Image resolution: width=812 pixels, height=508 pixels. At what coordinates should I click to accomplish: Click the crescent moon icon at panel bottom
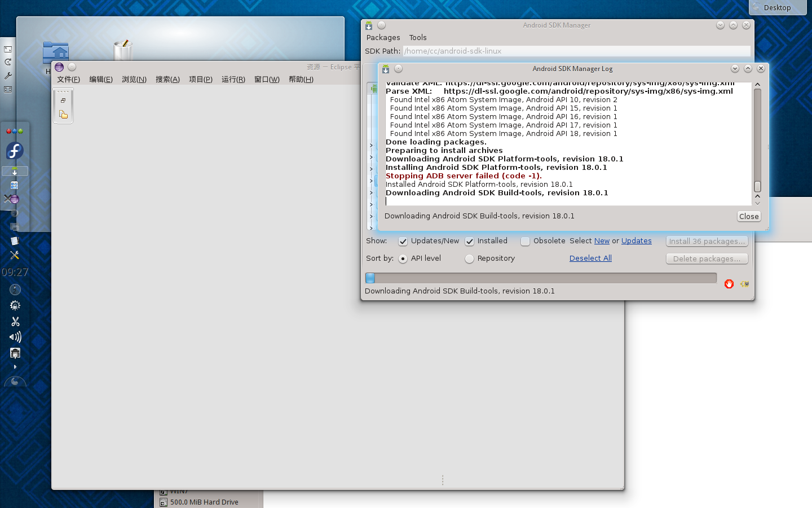[x=15, y=382]
